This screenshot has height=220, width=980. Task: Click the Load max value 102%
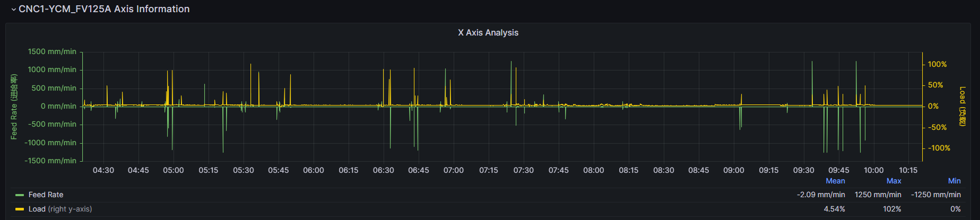click(891, 209)
